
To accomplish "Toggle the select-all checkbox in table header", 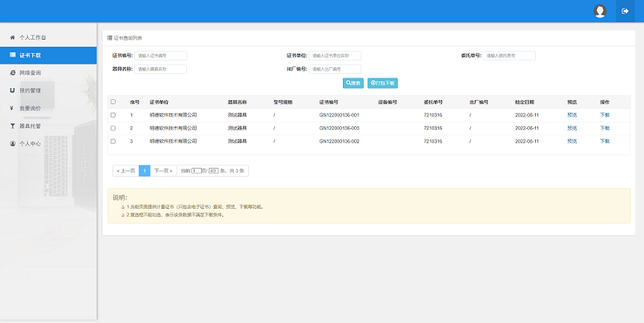I will point(113,101).
